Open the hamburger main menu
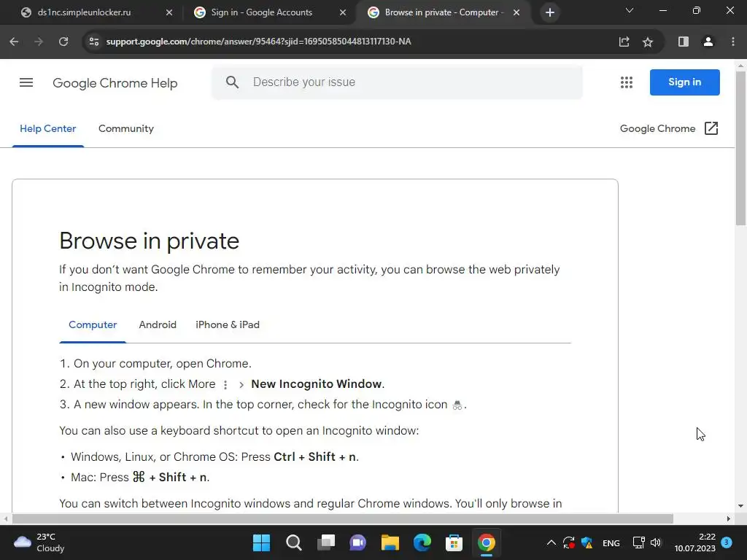The height and width of the screenshot is (560, 747). tap(26, 82)
